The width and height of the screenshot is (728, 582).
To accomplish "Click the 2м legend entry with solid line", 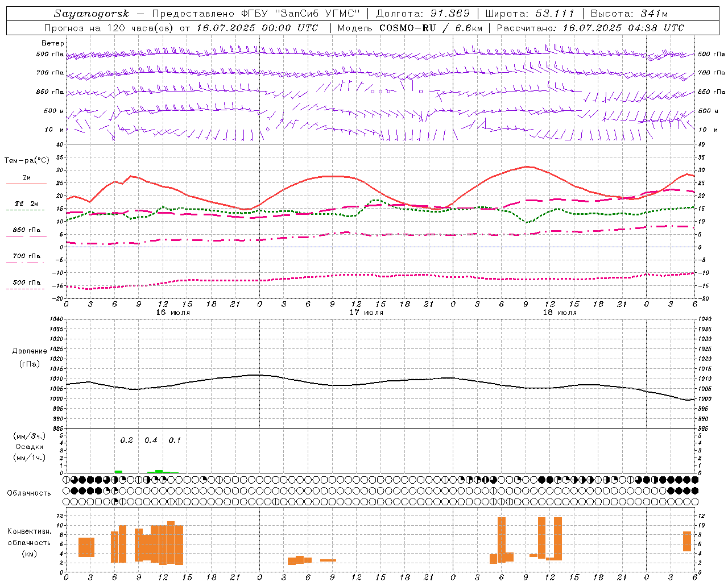I will pyautogui.click(x=26, y=180).
